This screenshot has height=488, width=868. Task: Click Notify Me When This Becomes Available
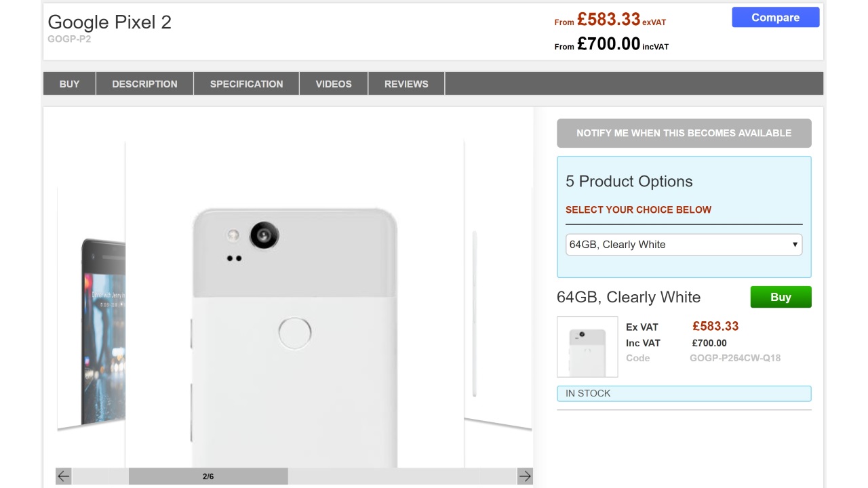(684, 134)
